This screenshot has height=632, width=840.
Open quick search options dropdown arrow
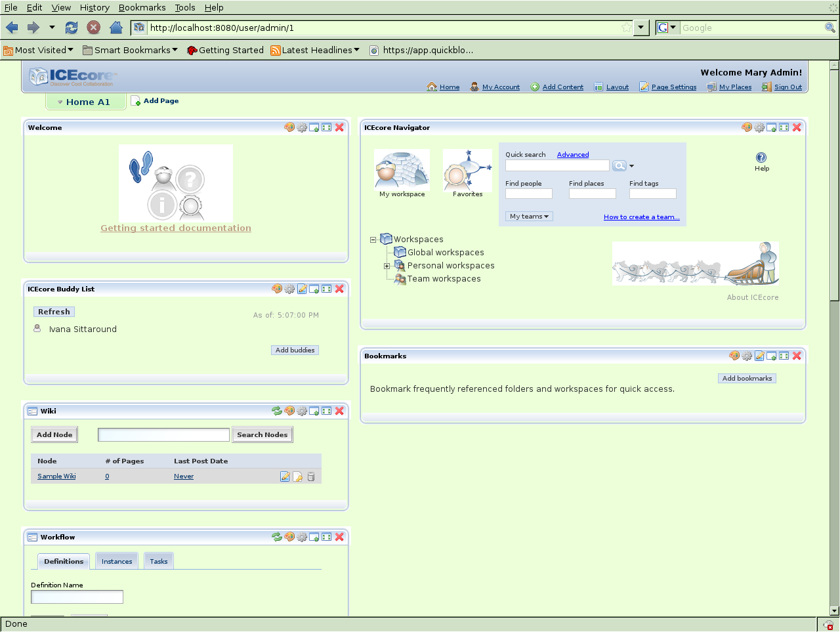point(632,166)
